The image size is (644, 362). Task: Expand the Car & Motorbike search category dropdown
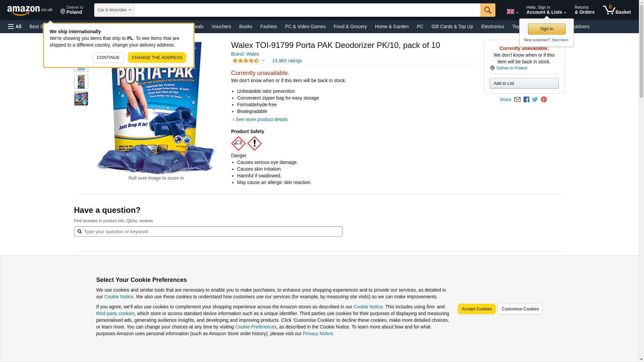point(114,10)
